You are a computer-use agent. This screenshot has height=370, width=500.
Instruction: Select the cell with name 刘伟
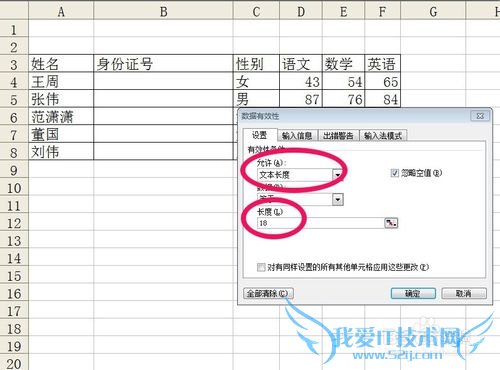61,152
